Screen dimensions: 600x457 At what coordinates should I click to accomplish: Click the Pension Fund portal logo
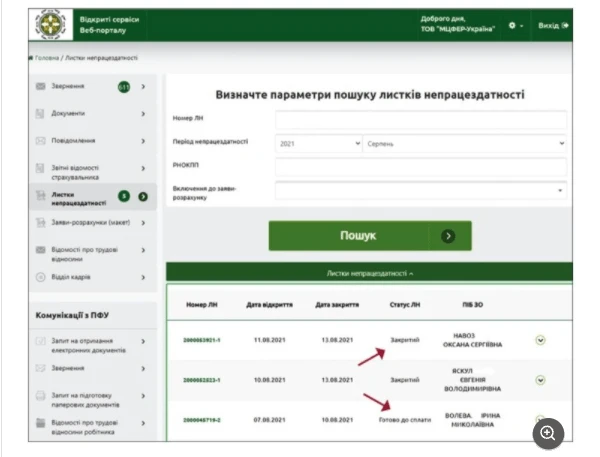(x=51, y=24)
